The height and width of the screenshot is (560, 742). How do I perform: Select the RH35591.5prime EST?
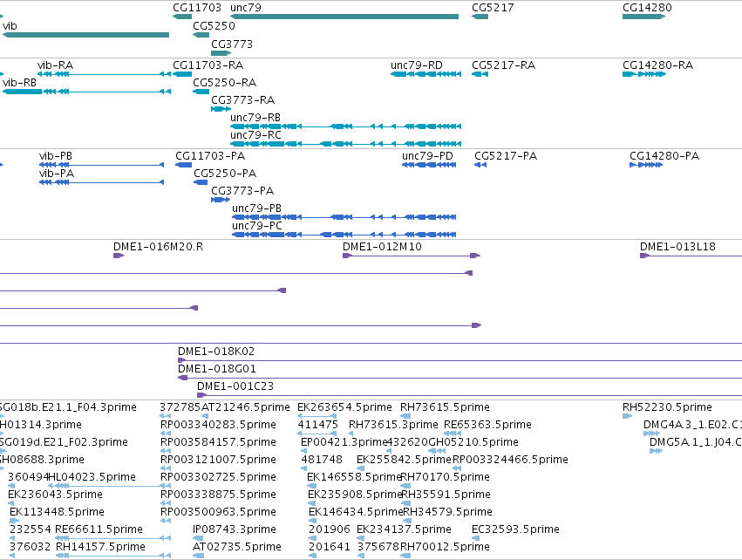tap(405, 503)
